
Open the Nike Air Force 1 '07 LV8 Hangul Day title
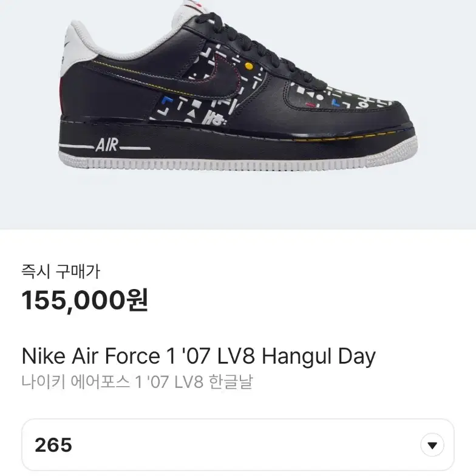click(199, 356)
